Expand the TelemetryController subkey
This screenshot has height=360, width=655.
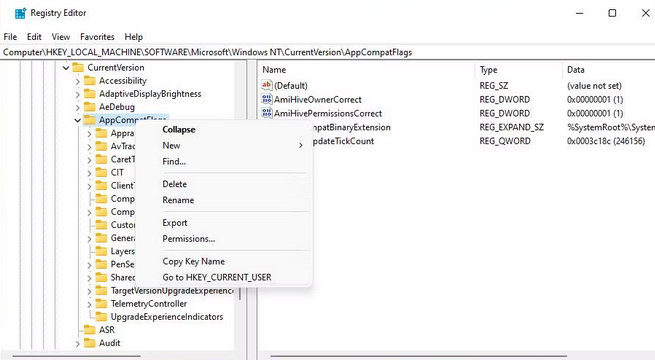pos(89,304)
